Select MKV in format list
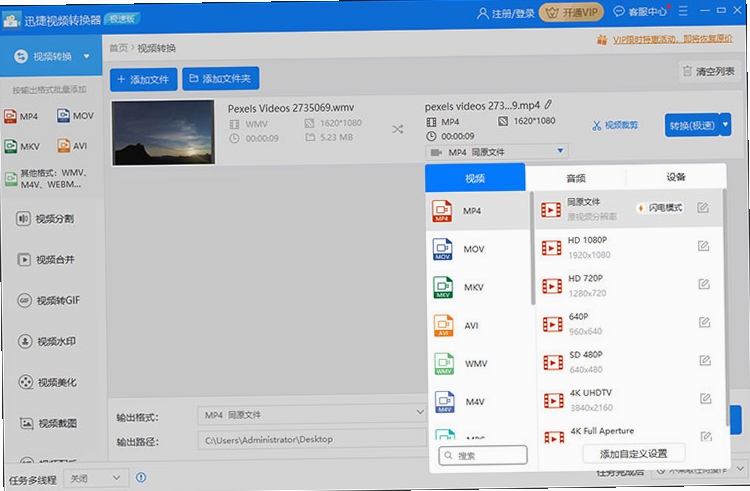Image resolution: width=750 pixels, height=491 pixels. click(479, 287)
